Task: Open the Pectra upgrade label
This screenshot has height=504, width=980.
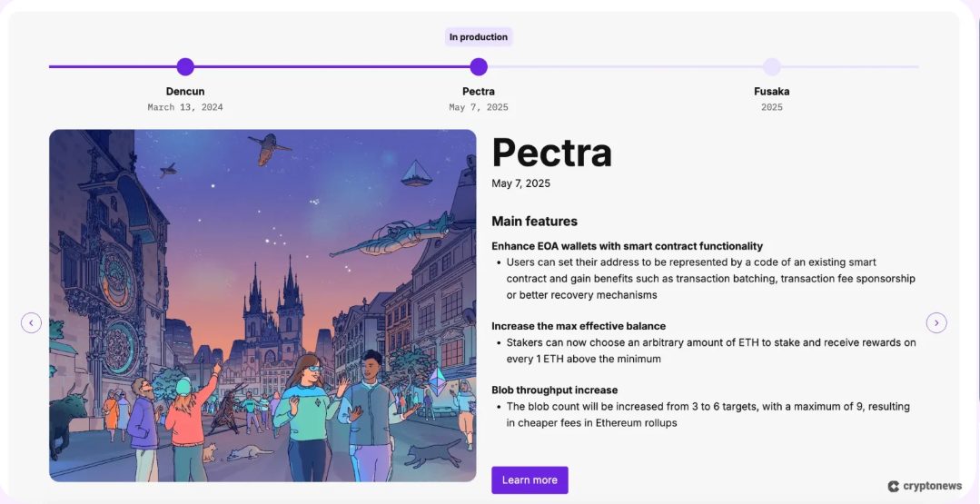Action: (x=479, y=91)
